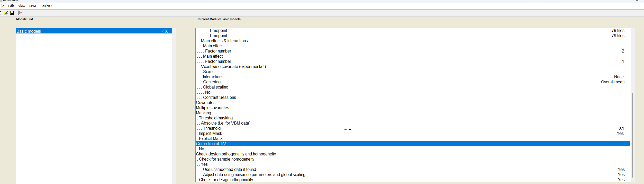The image size is (644, 184).
Task: Open the SPM menu
Action: (32, 6)
